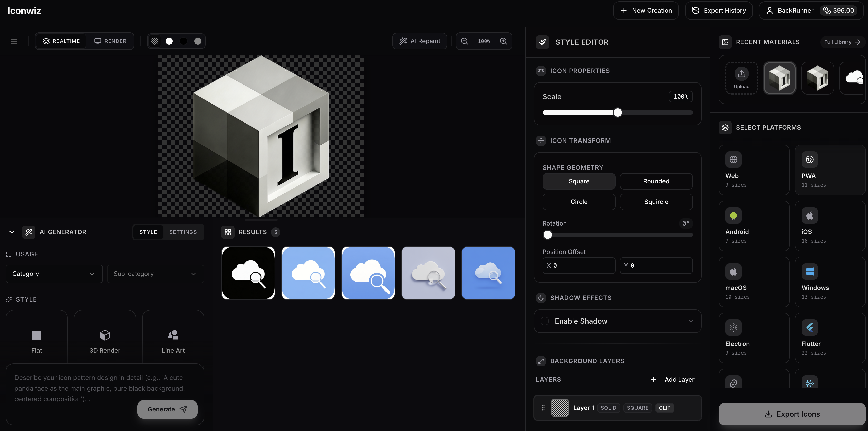Open the Category dropdown
Viewport: 868px width, 431px height.
coord(54,274)
